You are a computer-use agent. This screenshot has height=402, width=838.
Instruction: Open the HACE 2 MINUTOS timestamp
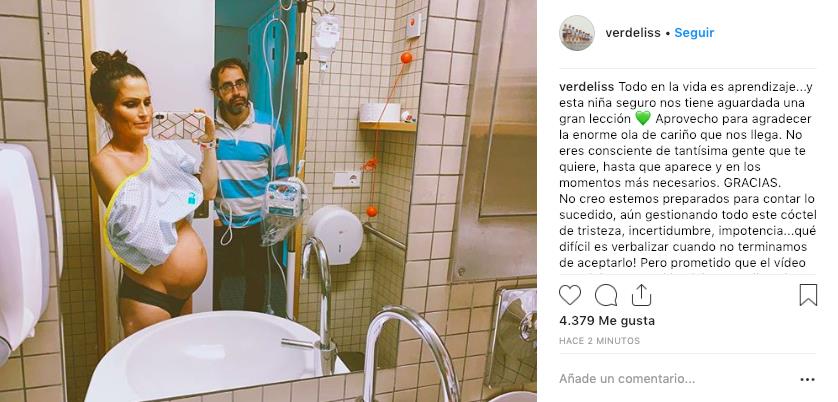click(599, 341)
